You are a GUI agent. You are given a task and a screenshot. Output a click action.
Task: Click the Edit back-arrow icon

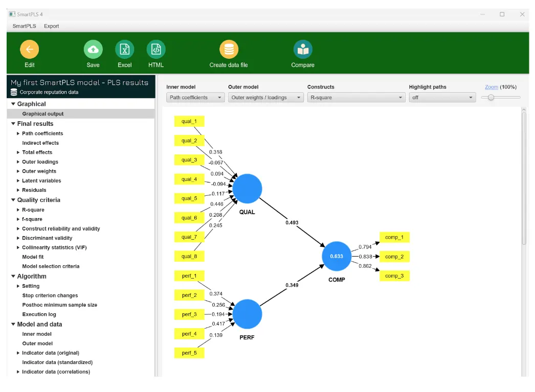29,50
